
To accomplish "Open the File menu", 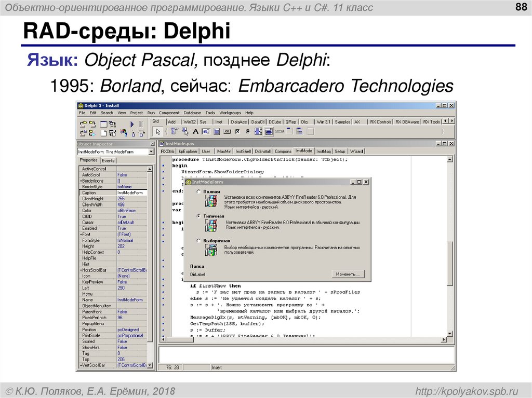I will pos(82,113).
